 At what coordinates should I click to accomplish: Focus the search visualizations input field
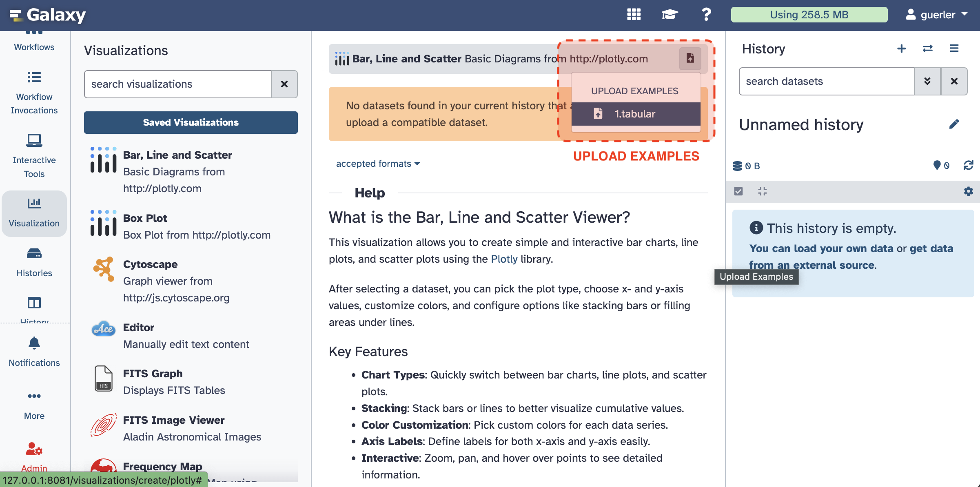point(178,84)
